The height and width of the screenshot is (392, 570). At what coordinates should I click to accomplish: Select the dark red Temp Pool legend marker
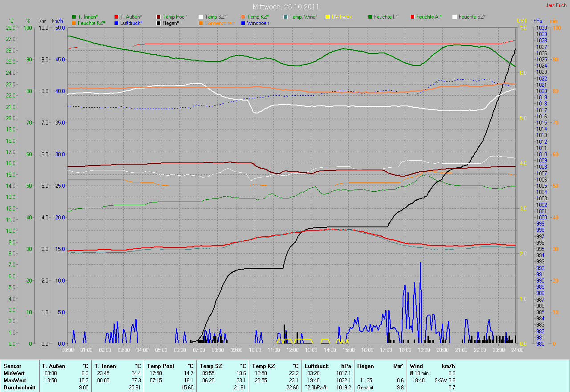coord(159,17)
